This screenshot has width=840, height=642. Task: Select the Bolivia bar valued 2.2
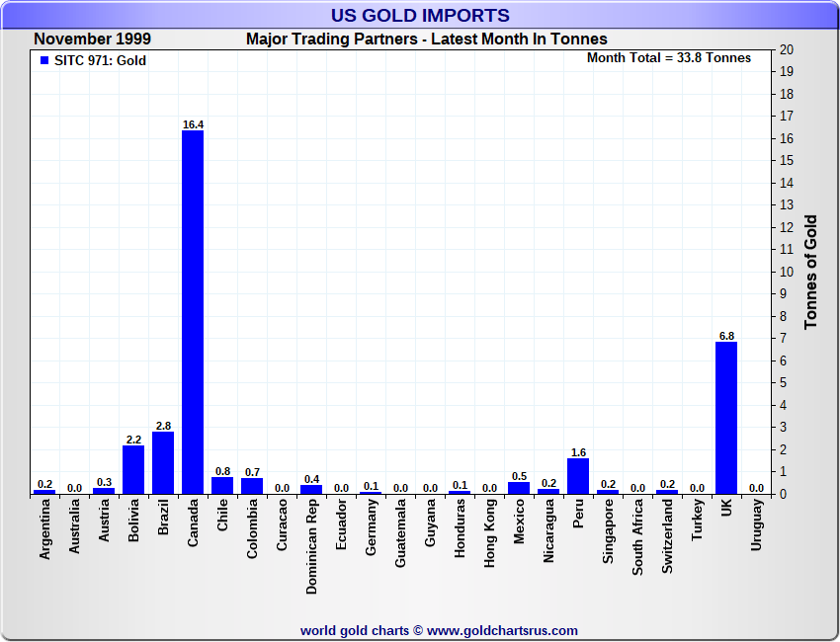point(133,469)
